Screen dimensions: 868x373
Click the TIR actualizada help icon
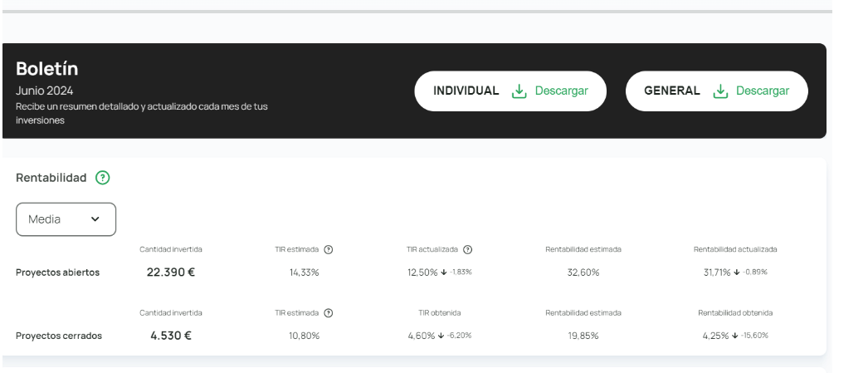(x=468, y=250)
